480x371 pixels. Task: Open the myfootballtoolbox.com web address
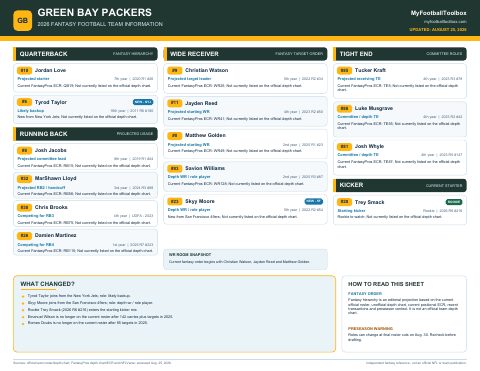[x=445, y=21]
